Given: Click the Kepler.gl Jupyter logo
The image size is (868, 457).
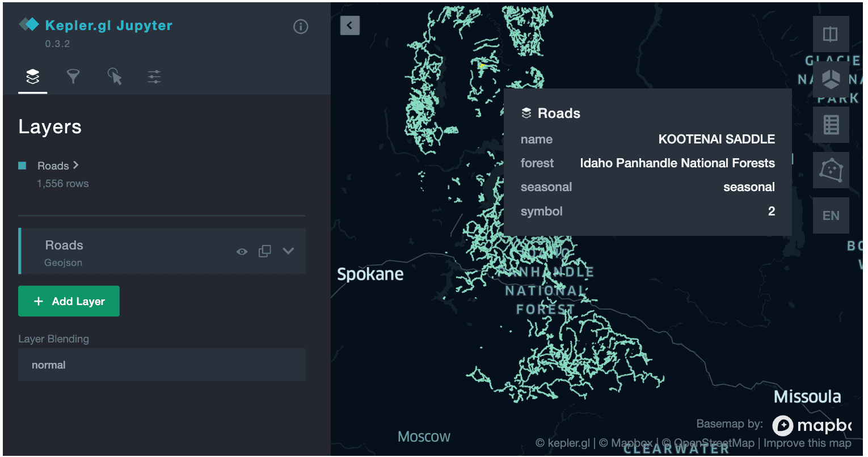Looking at the screenshot, I should 95,26.
